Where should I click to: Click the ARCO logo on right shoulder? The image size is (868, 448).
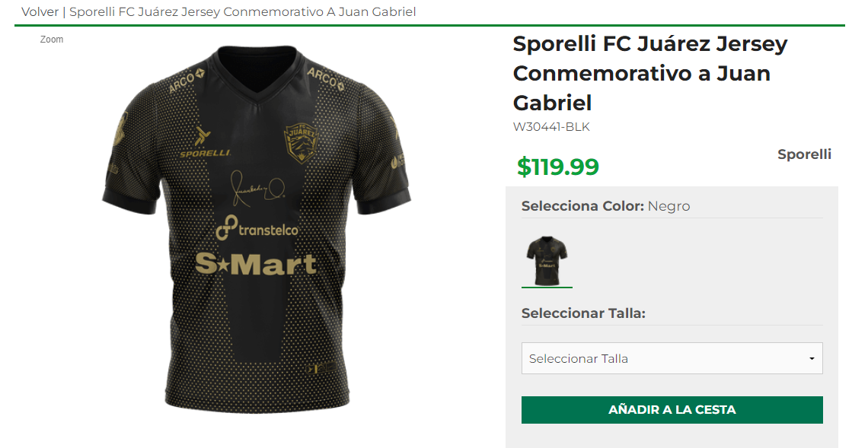[326, 79]
